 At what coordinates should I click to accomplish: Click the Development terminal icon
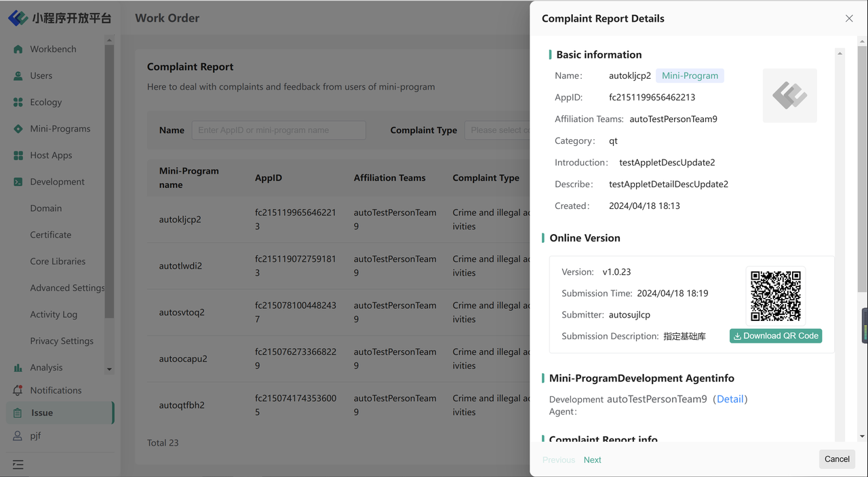click(18, 182)
